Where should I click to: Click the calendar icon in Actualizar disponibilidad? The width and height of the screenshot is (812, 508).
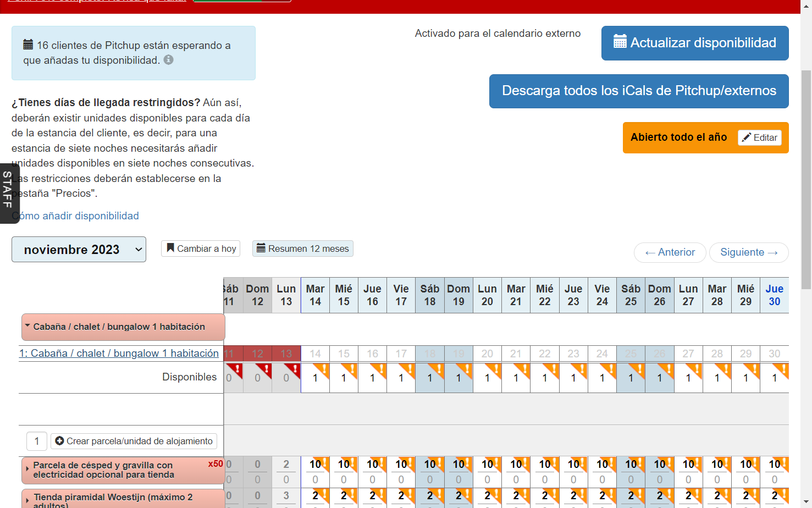(620, 42)
